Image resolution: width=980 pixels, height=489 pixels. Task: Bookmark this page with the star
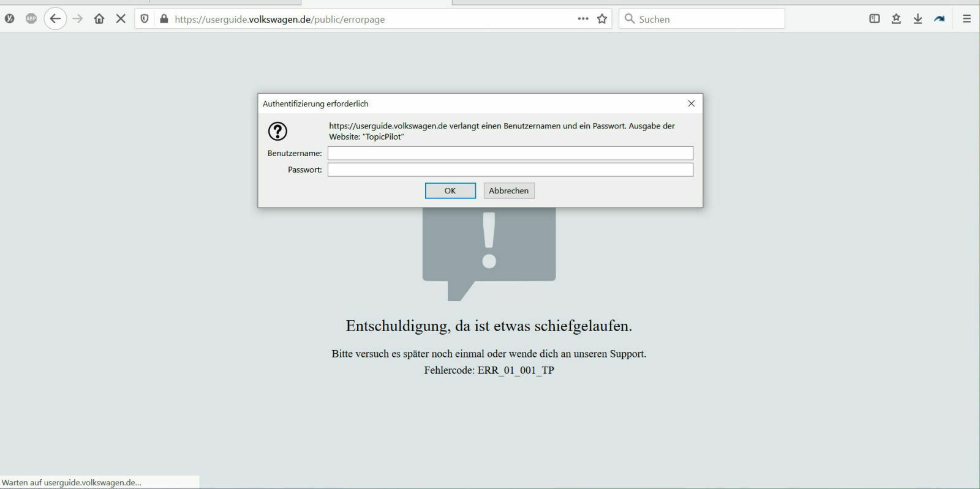[602, 19]
